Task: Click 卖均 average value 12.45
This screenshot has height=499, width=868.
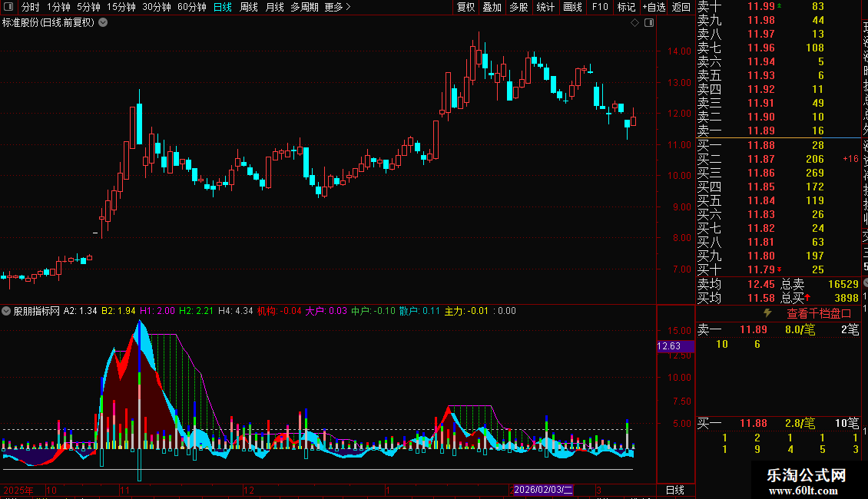Action: [x=760, y=284]
